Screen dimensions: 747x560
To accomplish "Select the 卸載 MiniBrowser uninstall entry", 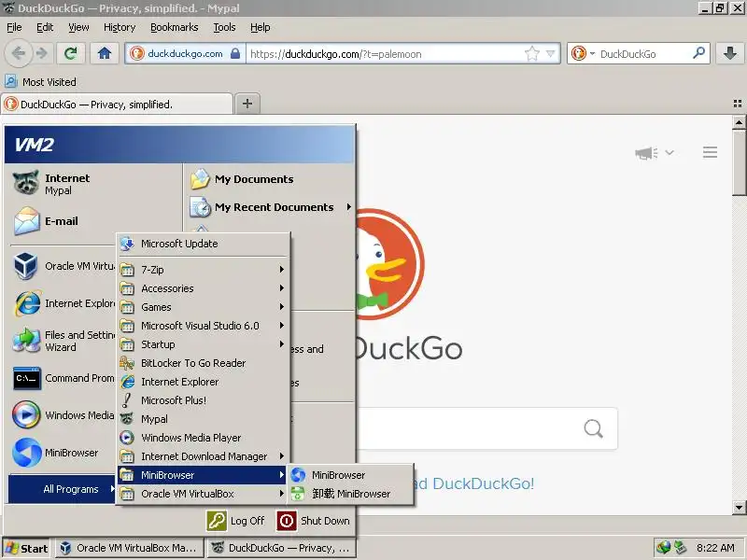I will coord(350,494).
